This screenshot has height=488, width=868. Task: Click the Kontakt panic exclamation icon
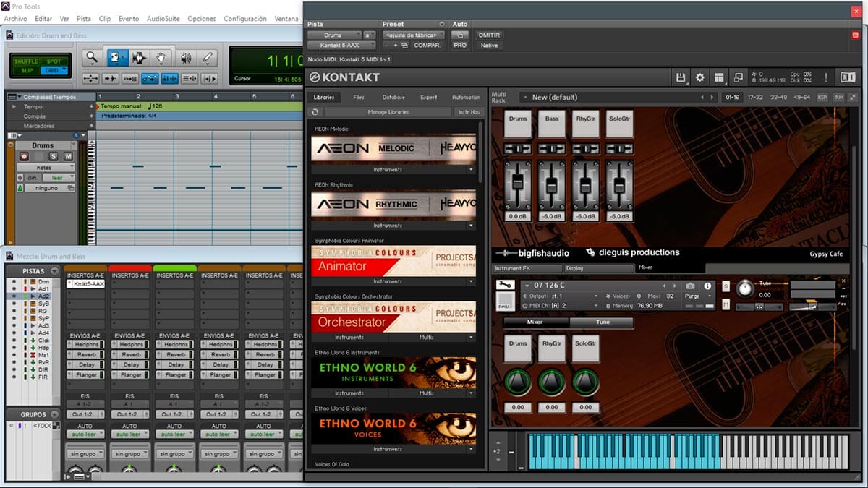(825, 77)
